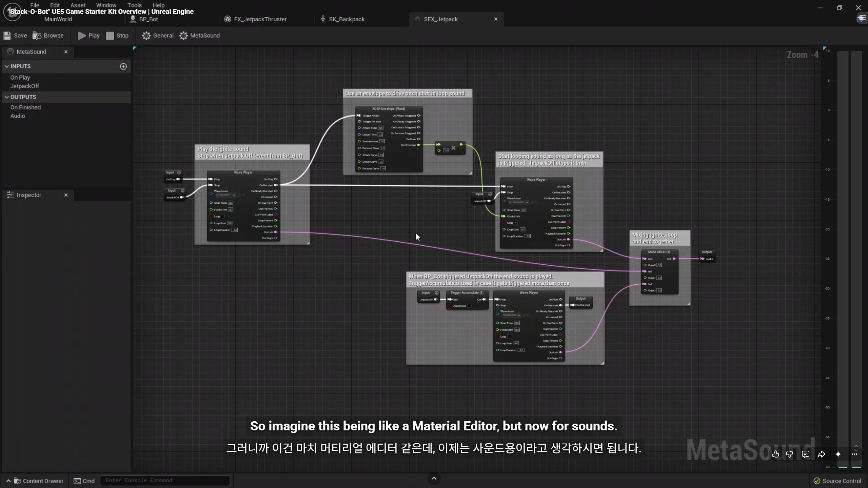Click the console command input field

point(165,481)
